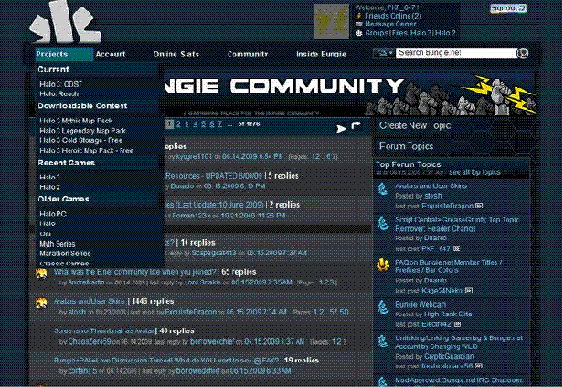Click the last-post icon beside ExquisiteDragon

click(x=479, y=206)
